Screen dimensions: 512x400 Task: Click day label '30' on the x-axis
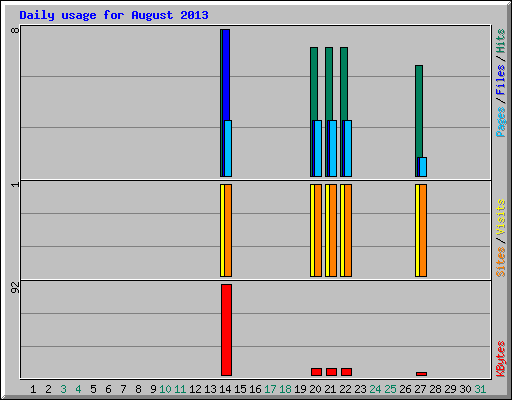point(465,389)
